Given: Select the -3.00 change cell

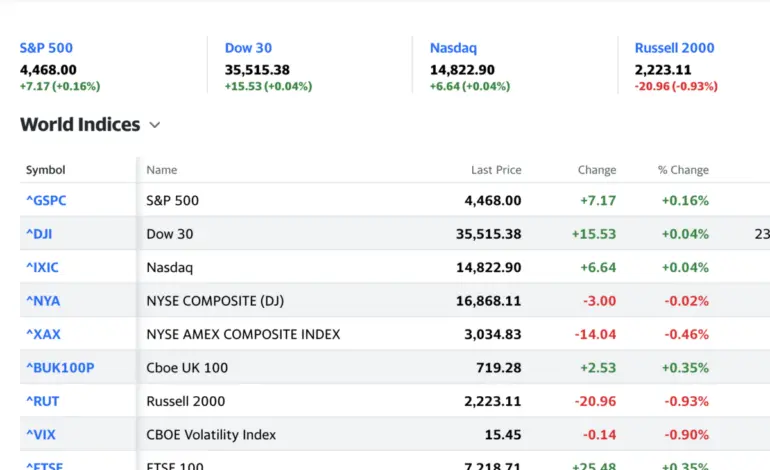Looking at the screenshot, I should coord(599,301).
